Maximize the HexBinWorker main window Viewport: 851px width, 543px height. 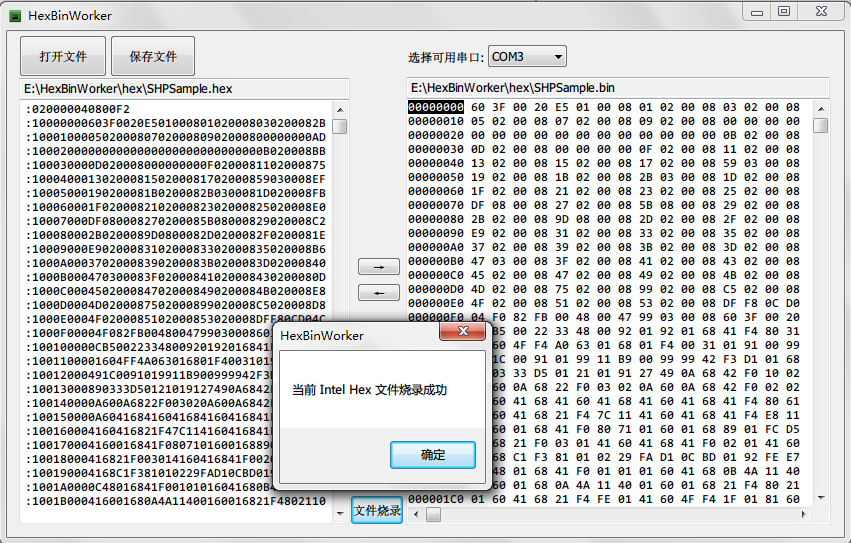pos(784,11)
